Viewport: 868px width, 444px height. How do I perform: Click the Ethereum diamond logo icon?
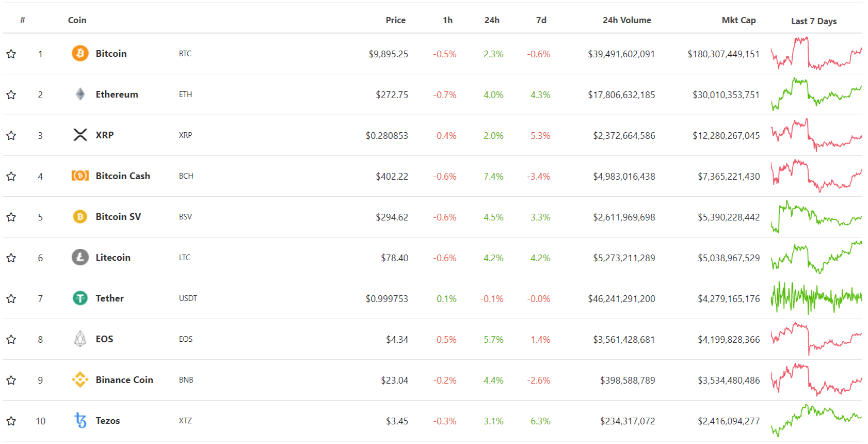click(x=80, y=94)
